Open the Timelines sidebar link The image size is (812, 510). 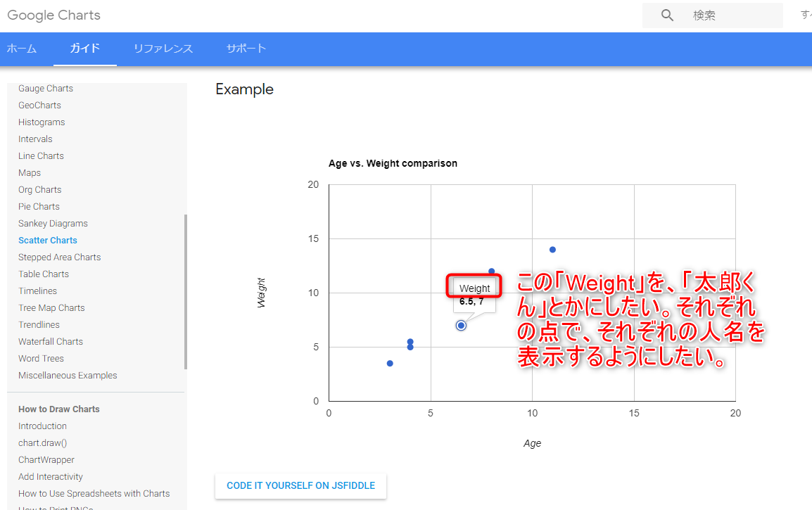(x=37, y=291)
